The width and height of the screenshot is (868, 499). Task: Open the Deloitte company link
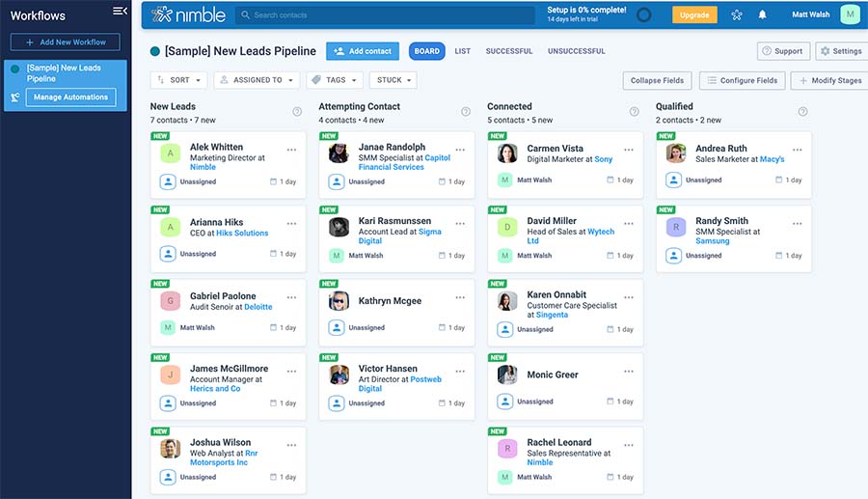[258, 307]
